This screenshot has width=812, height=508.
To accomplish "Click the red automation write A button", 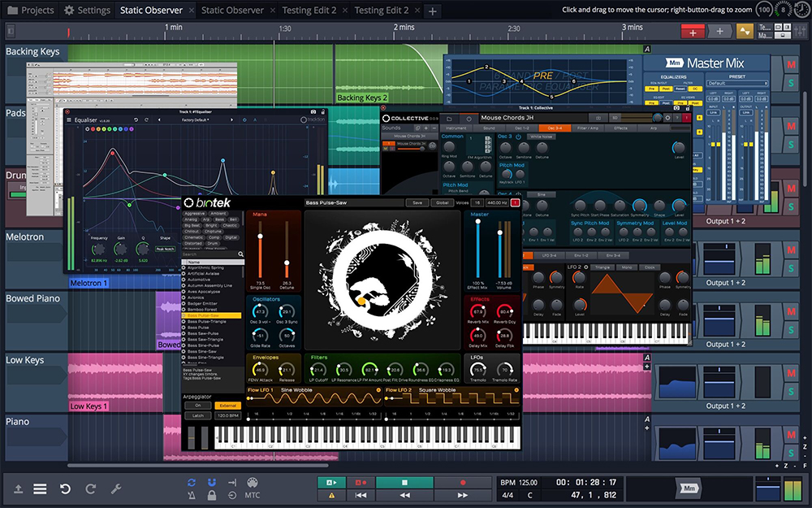I will 361,482.
